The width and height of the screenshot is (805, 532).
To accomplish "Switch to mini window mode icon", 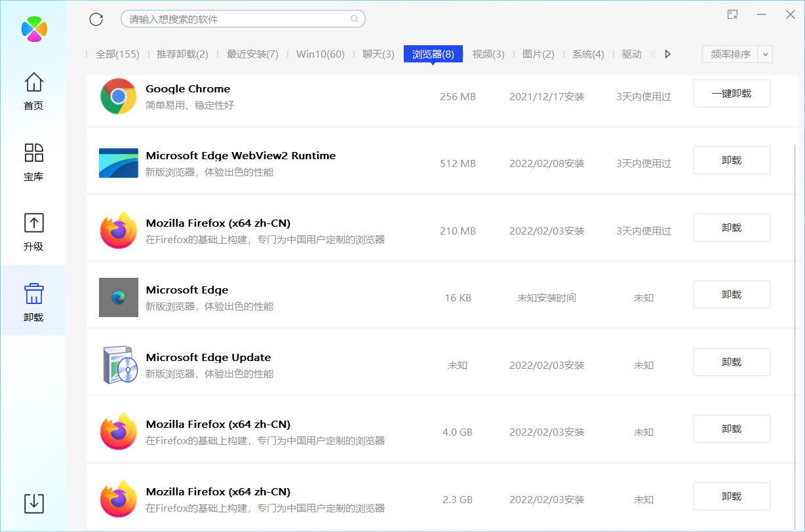I will tap(733, 14).
